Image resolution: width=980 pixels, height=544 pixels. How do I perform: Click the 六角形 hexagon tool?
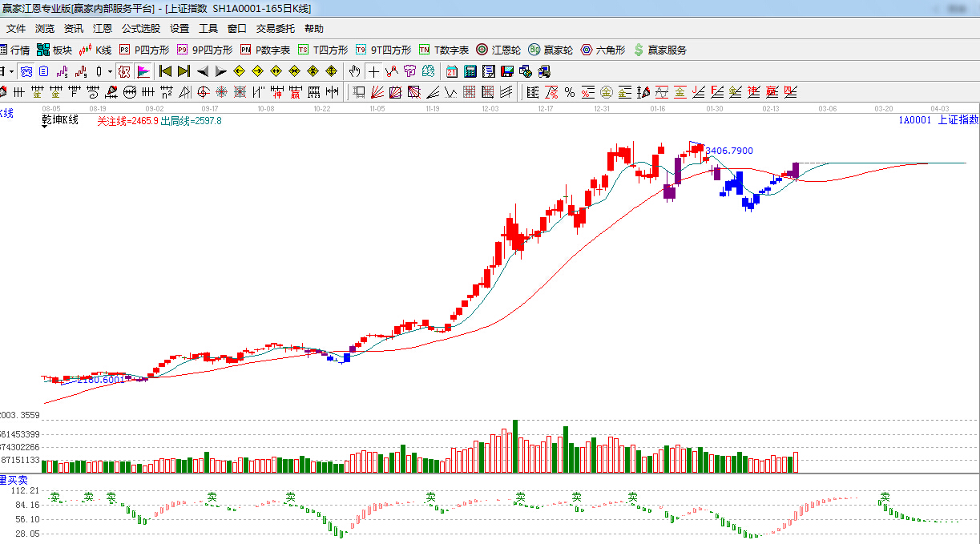[603, 50]
